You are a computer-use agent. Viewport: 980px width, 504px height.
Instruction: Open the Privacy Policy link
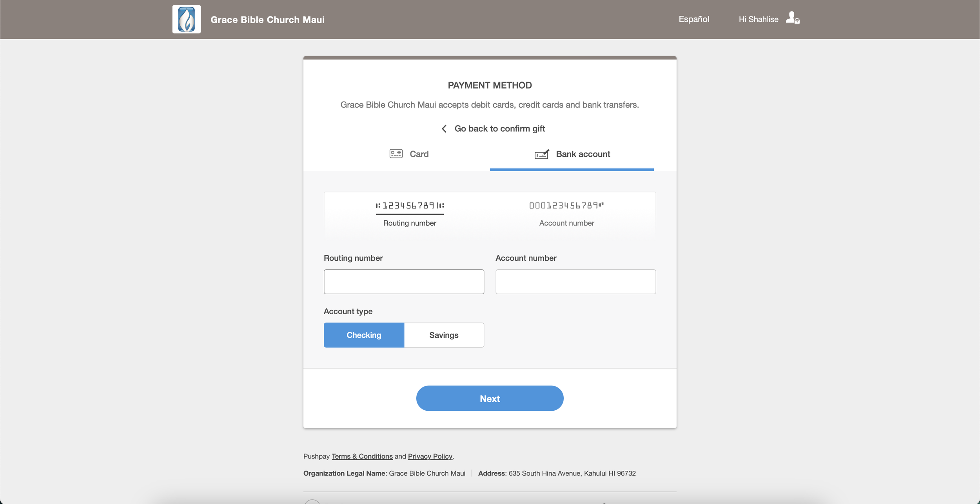[430, 456]
